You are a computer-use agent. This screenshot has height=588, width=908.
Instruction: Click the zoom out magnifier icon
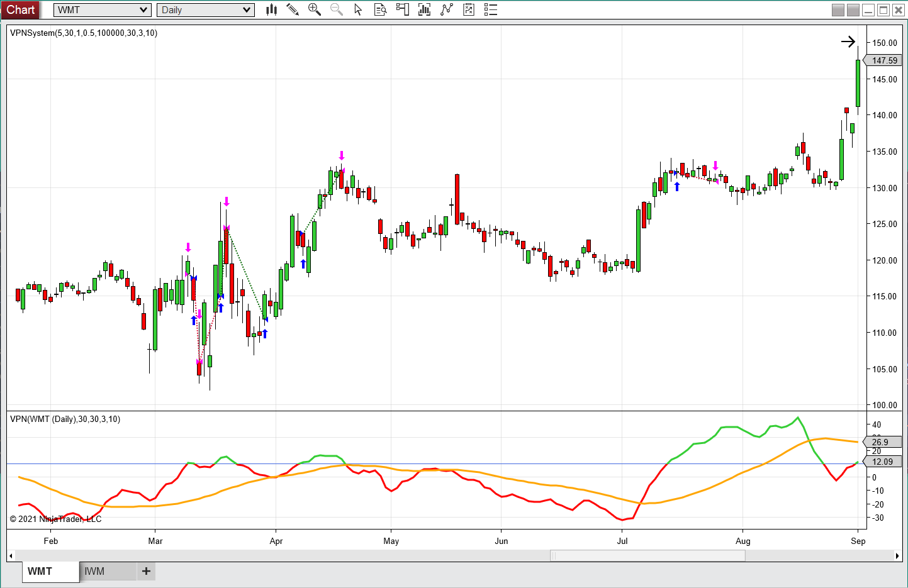click(x=337, y=9)
